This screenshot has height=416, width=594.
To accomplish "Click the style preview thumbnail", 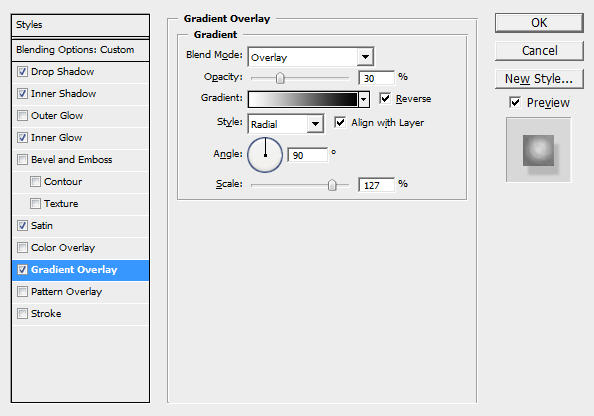I will (538, 150).
